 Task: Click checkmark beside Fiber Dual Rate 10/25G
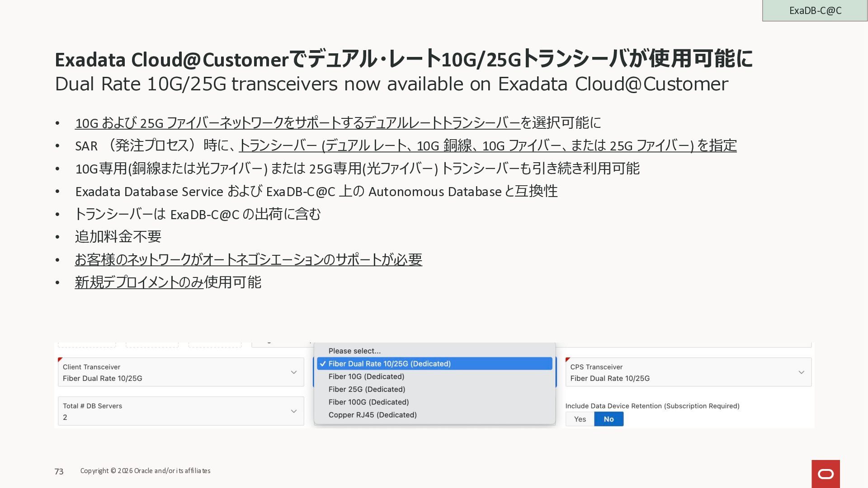(x=323, y=364)
